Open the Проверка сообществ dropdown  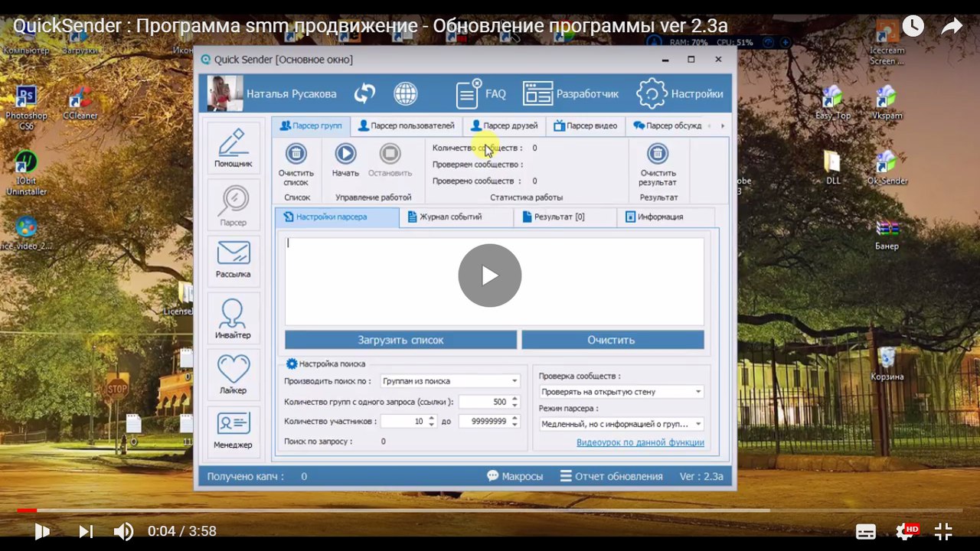[620, 392]
